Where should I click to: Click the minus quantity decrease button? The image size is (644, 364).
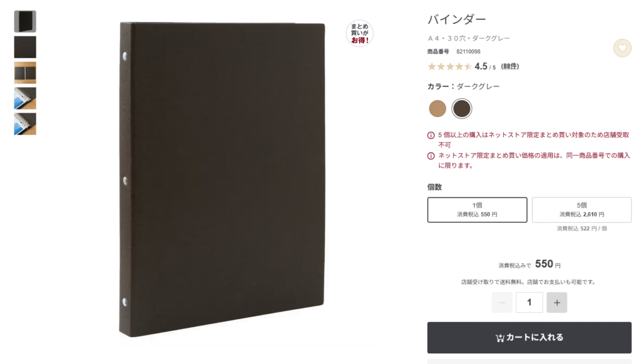click(x=502, y=303)
